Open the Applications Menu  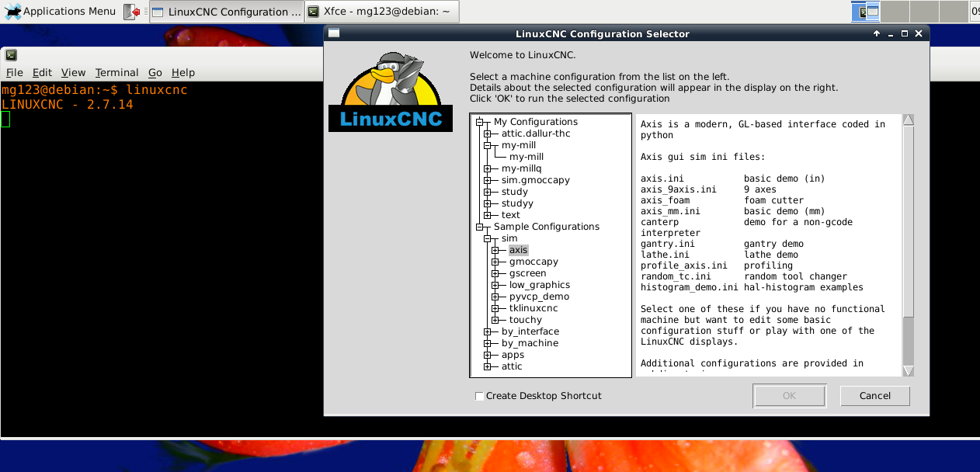tap(60, 12)
